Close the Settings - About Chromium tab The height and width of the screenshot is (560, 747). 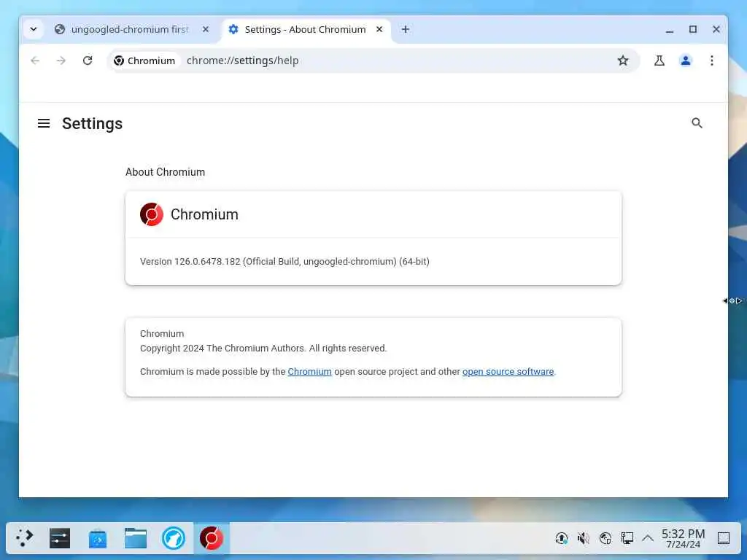point(379,29)
